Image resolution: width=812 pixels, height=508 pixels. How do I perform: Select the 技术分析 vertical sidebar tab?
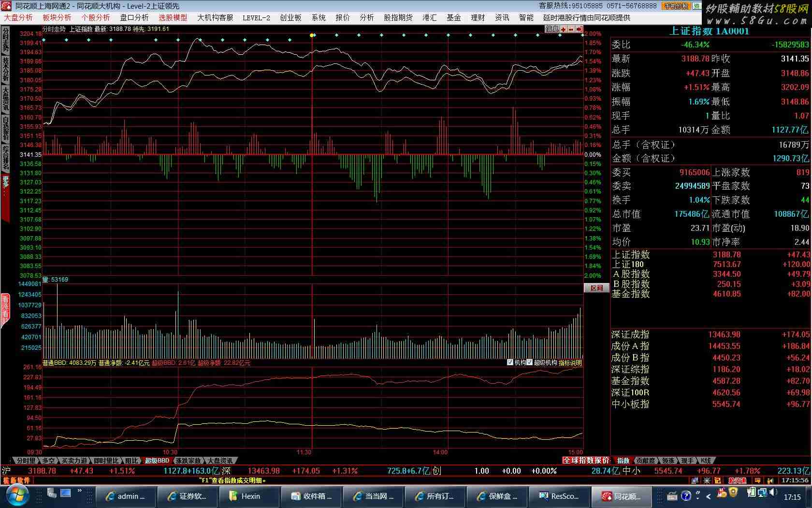(5, 69)
